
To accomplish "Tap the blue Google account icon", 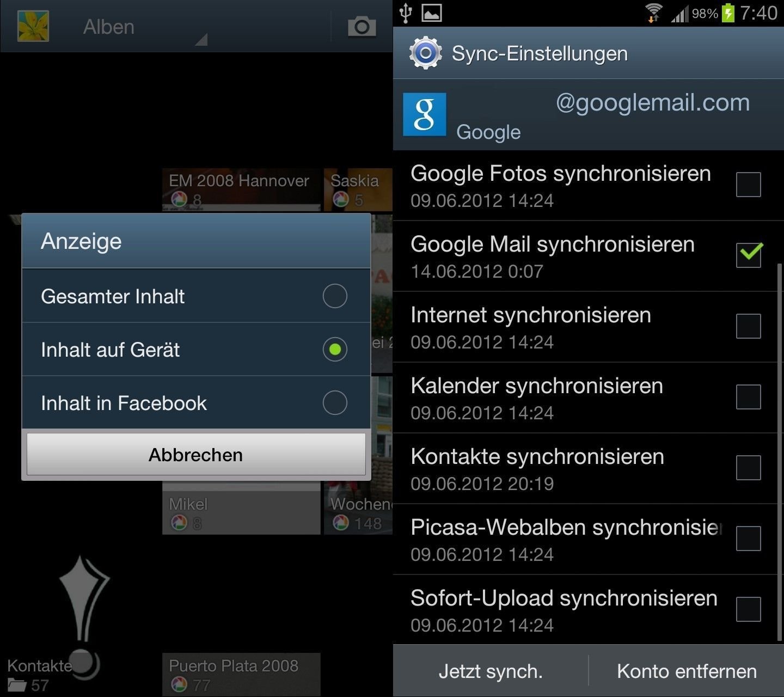I will 424,114.
